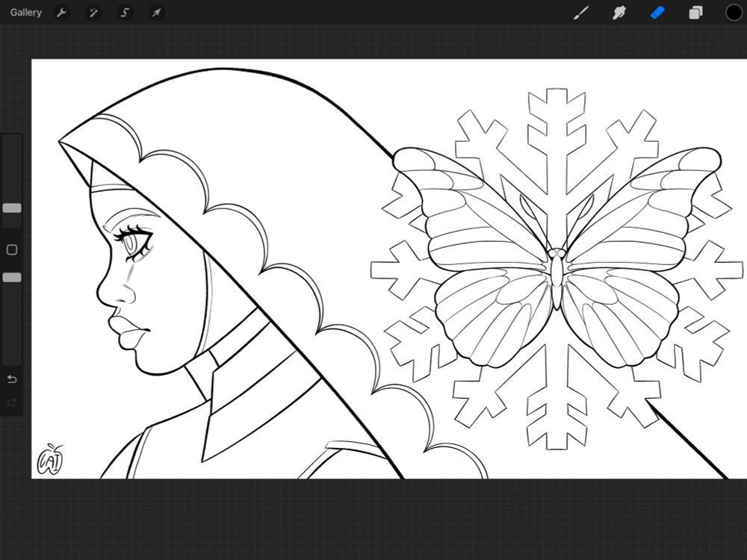Activate the Selection tool
Screen dimensions: 747x560
point(125,13)
